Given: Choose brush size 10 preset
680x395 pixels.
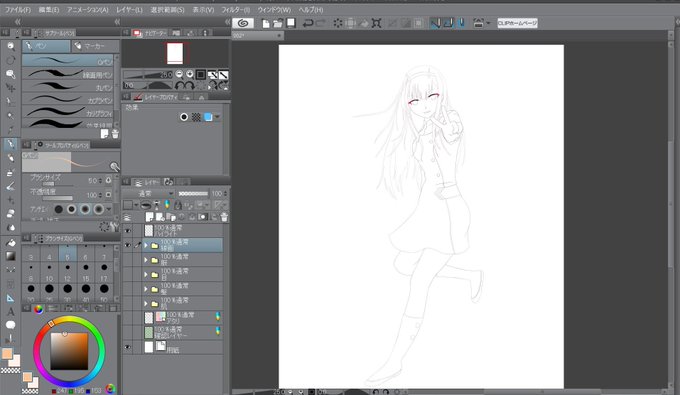Looking at the screenshot, I should point(49,271).
